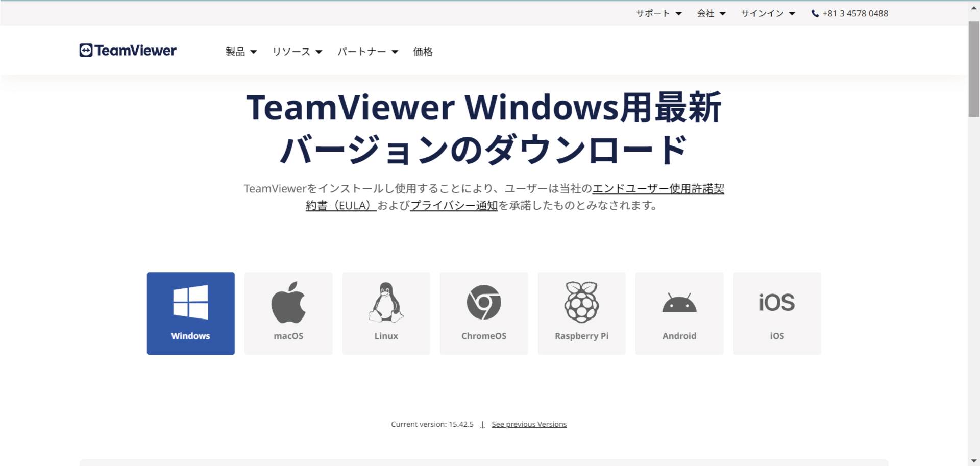This screenshot has width=980, height=466.
Task: Select the Windows platform tile
Action: pyautogui.click(x=190, y=313)
